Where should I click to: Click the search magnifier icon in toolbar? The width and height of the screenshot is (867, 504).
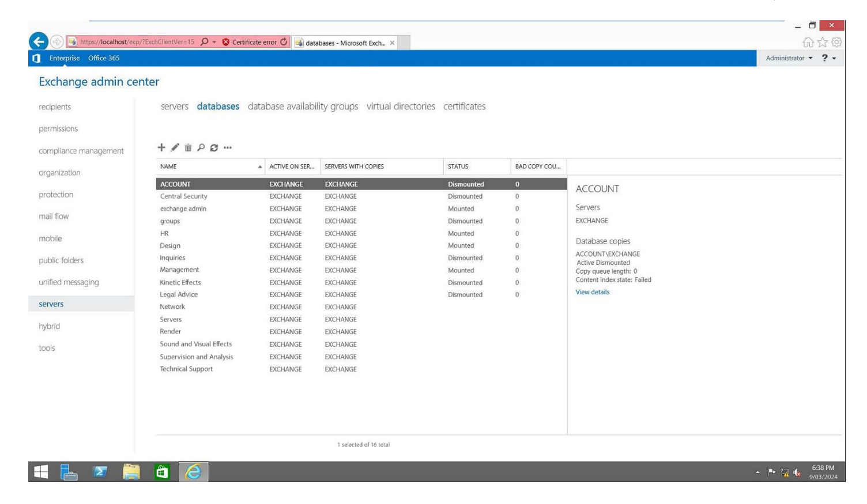click(x=201, y=147)
